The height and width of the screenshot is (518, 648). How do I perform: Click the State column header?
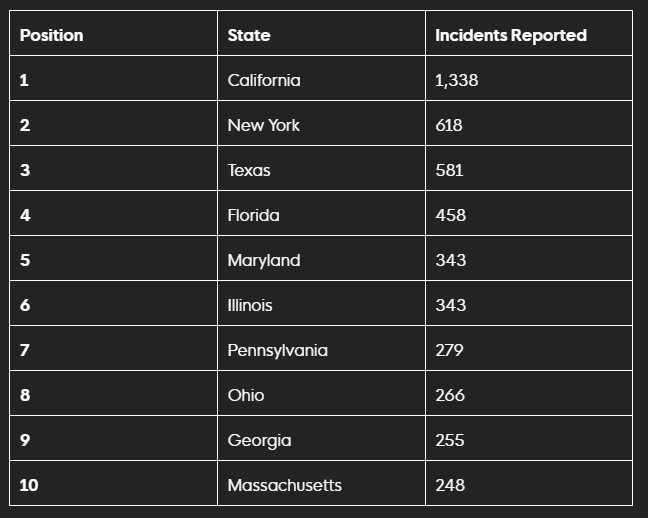(249, 35)
